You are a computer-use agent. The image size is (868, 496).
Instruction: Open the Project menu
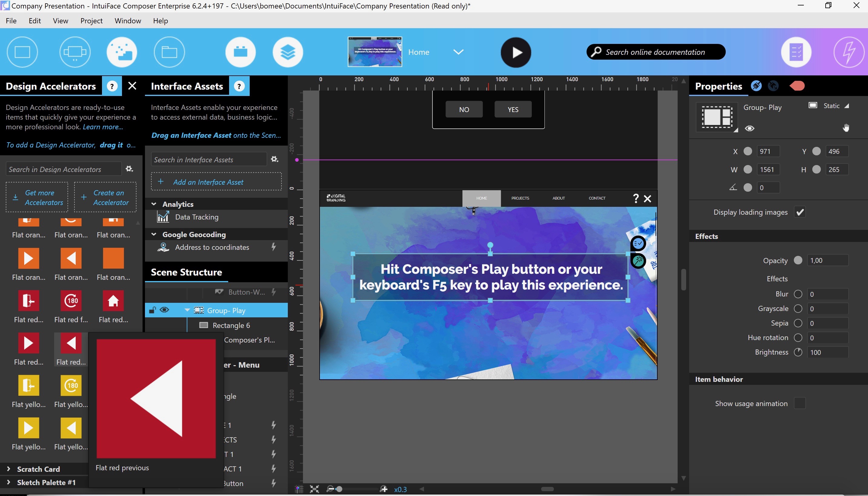[x=91, y=21]
